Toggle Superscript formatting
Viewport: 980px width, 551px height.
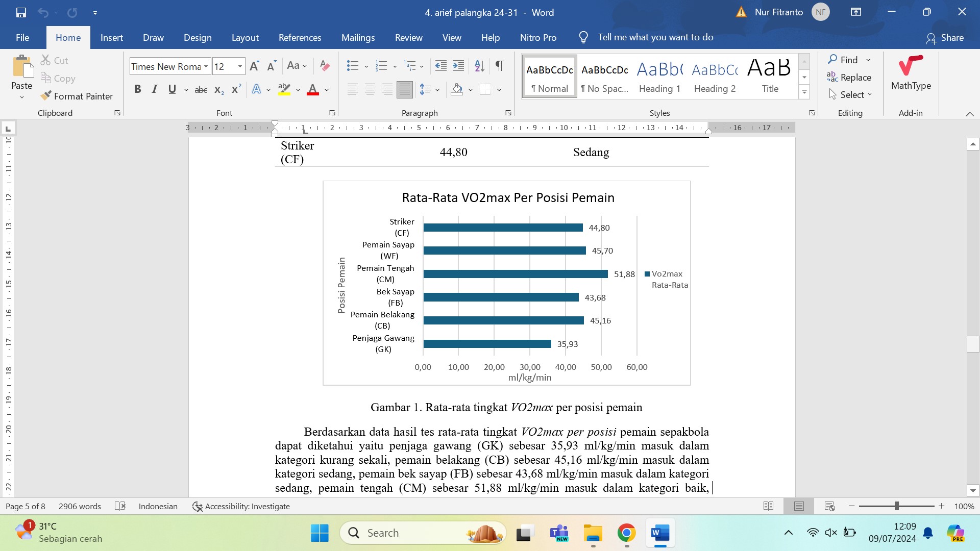pyautogui.click(x=236, y=90)
